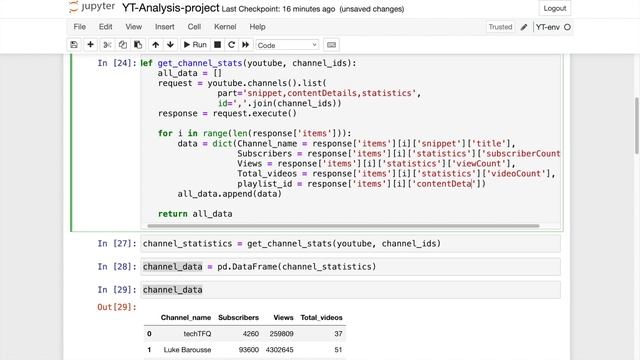Click the techTFQ table cell
Viewport: 640px width, 360px height.
pyautogui.click(x=197, y=334)
